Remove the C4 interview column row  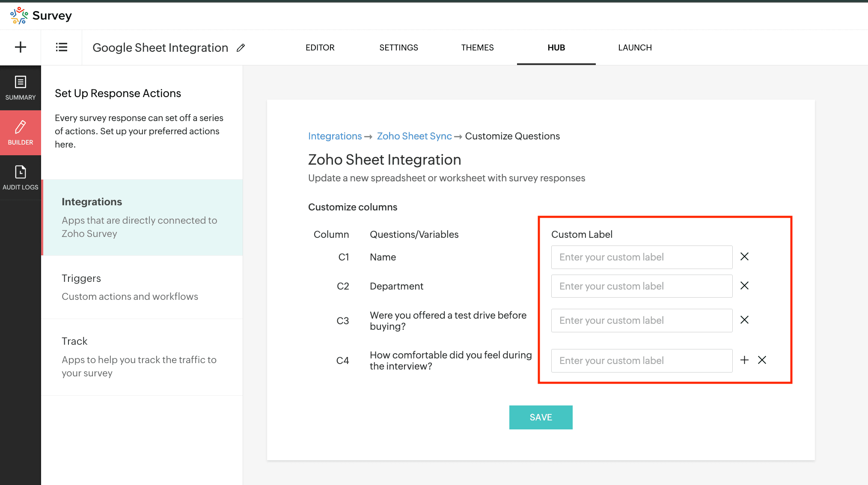coord(762,360)
